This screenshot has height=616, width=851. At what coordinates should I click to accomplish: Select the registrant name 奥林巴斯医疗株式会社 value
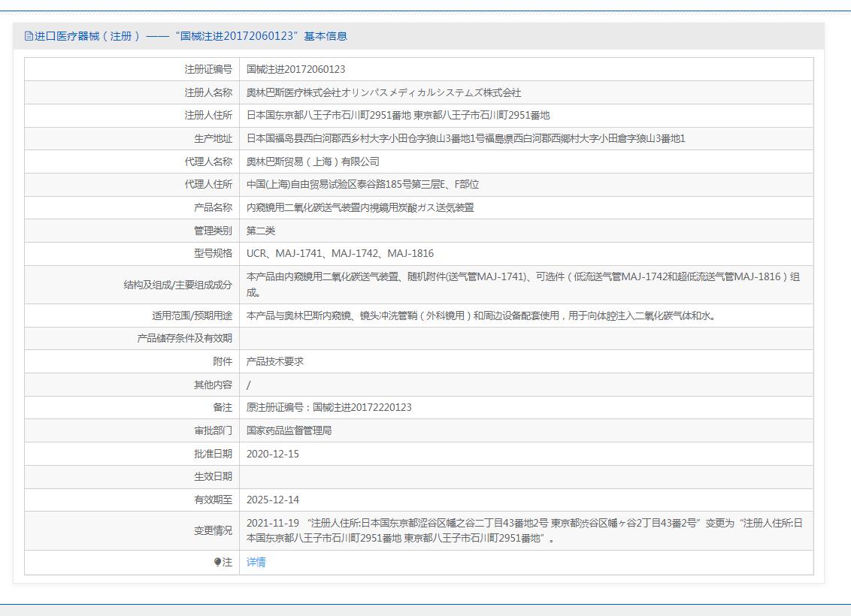click(x=383, y=92)
